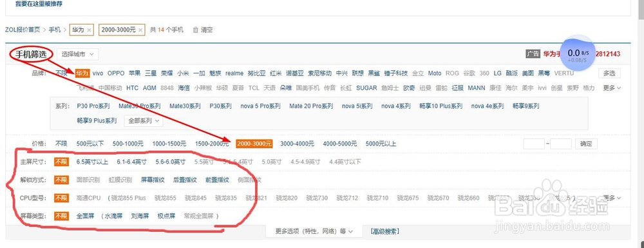644x248 pixels.
Task: Go to ZOL报价首页 in breadcrumb
Action: [x=23, y=30]
